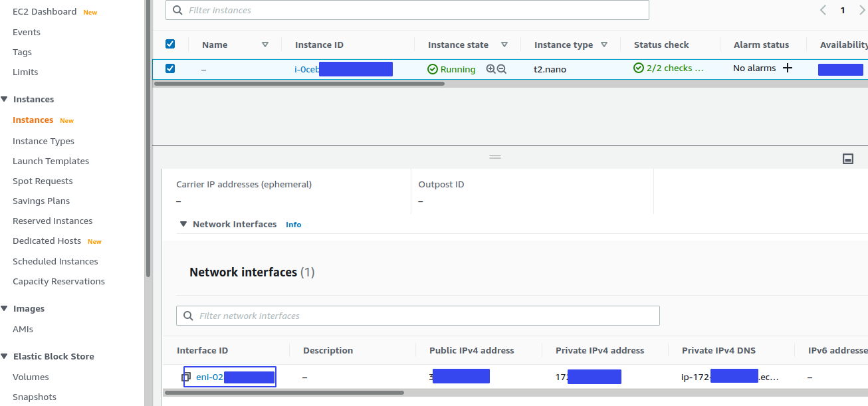Collapse the Images sidebar section
Viewport: 868px width, 406px height.
click(x=5, y=308)
